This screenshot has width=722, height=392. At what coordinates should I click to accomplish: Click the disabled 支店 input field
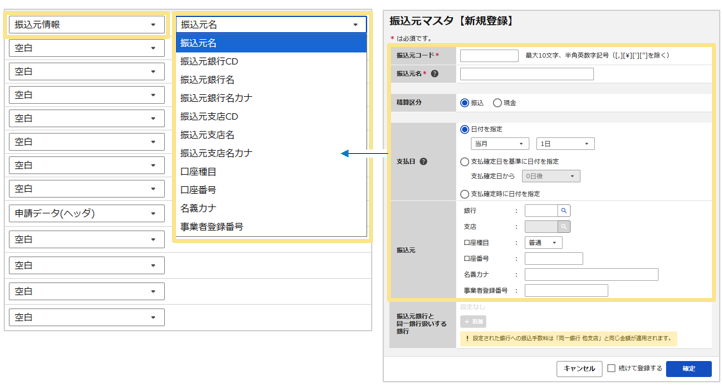[541, 227]
